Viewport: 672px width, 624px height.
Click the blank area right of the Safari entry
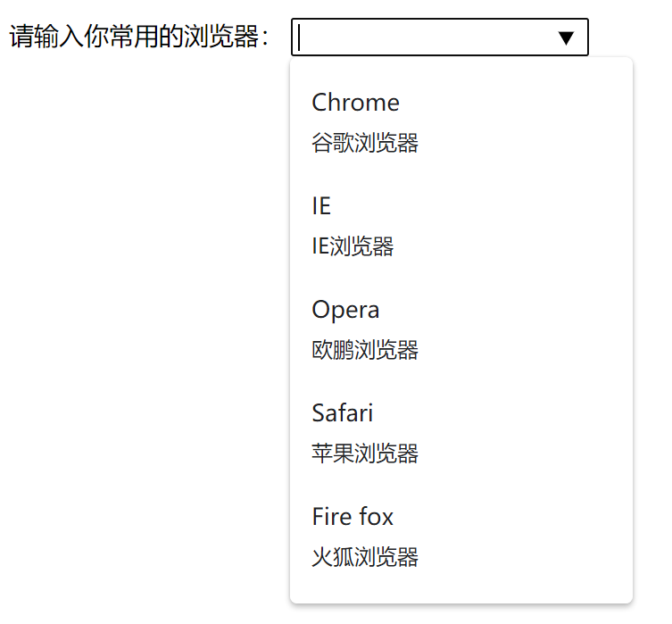click(x=514, y=433)
